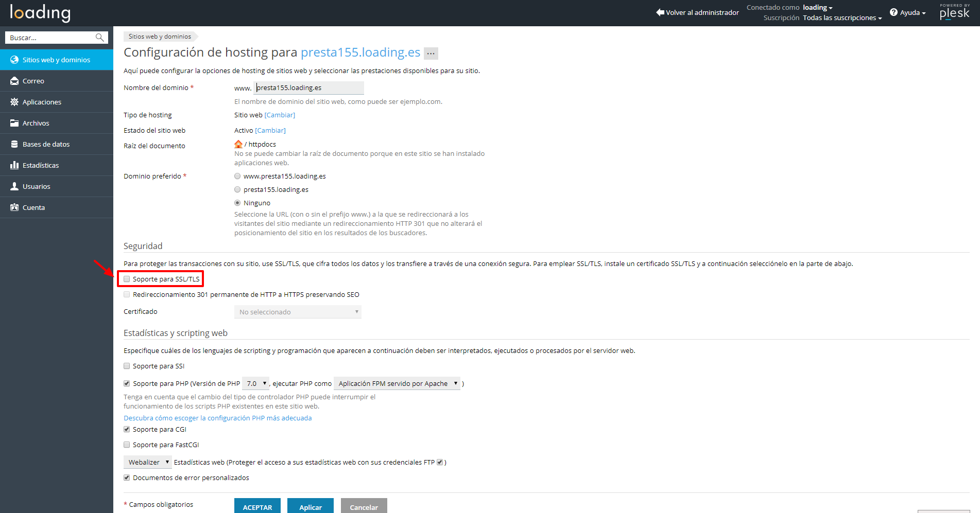This screenshot has width=980, height=513.
Task: Click the loading logo top left
Action: 40,13
